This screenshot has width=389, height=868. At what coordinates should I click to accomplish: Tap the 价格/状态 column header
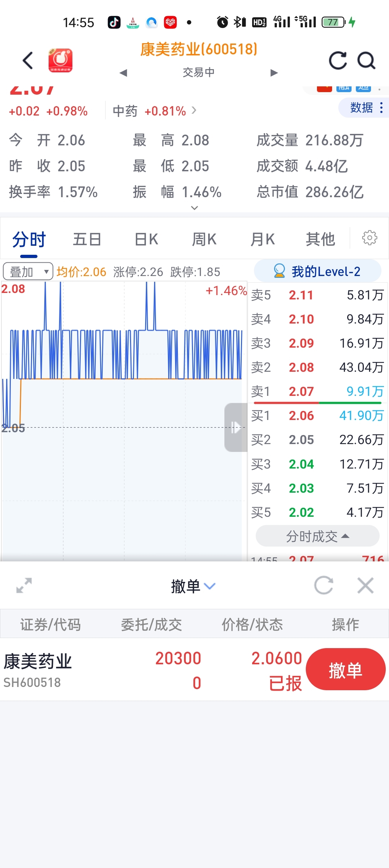[x=252, y=625]
